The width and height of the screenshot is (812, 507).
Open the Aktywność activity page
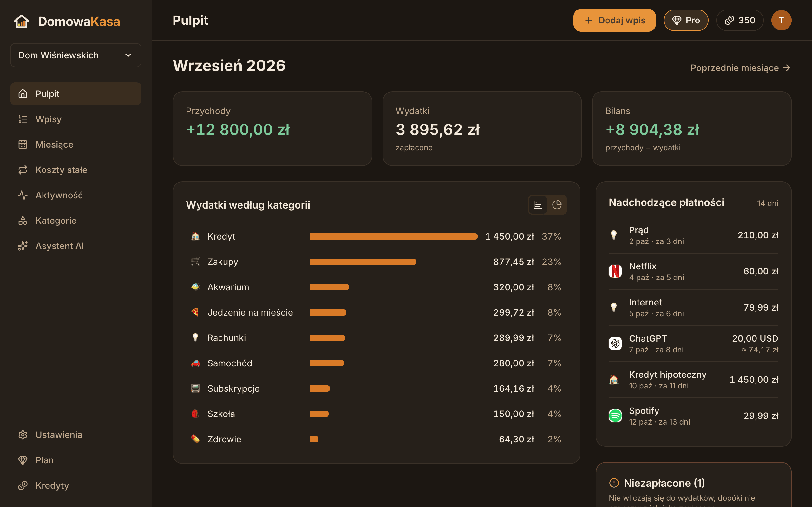point(75,195)
